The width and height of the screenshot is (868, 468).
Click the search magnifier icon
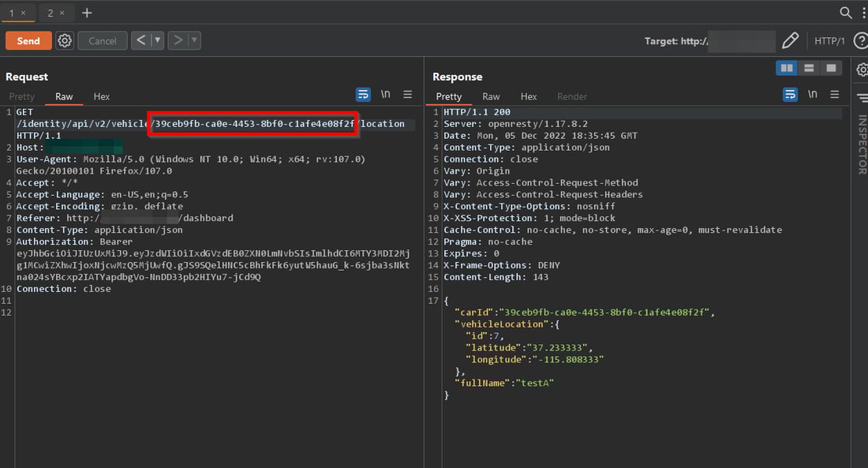point(844,13)
